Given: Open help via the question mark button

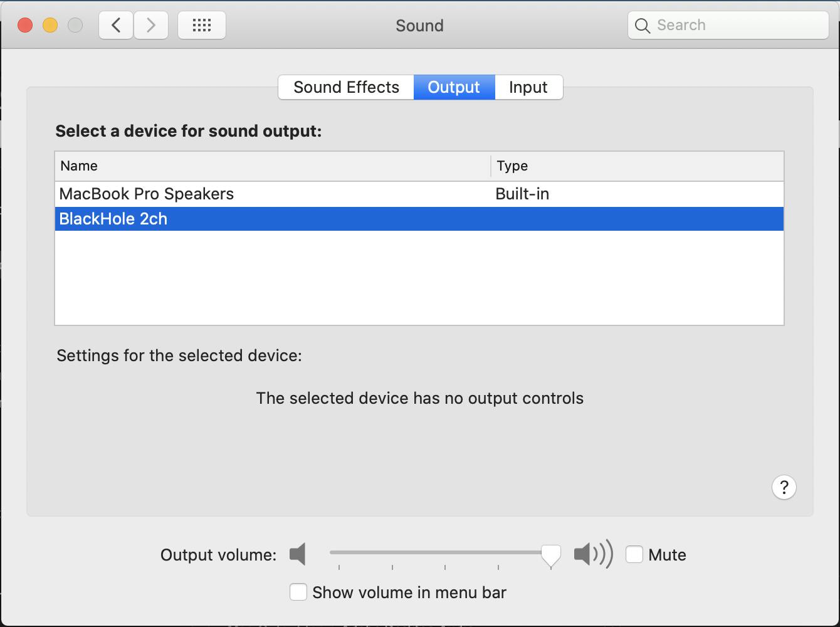Looking at the screenshot, I should (784, 487).
